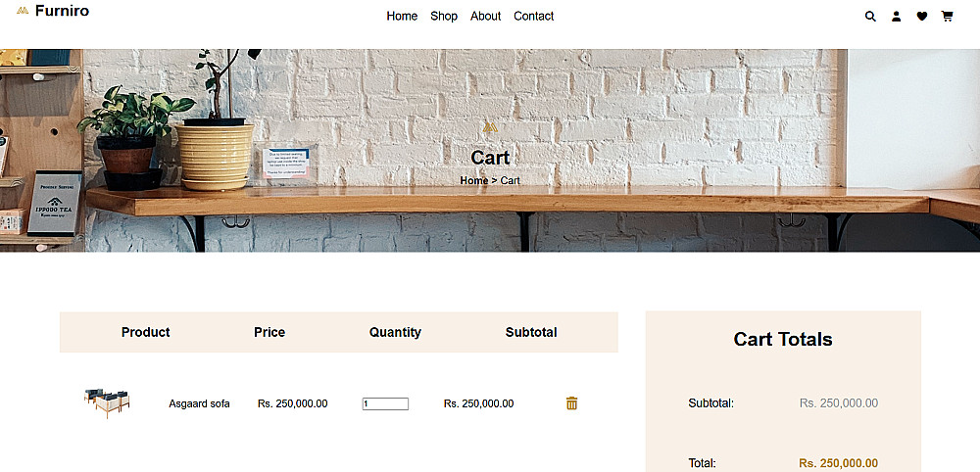
Task: Click the Cart Totals heading
Action: (x=783, y=340)
